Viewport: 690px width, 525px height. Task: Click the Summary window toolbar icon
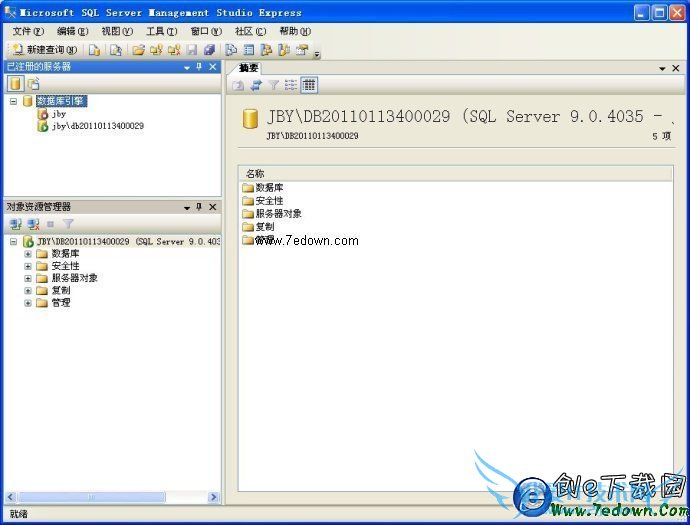point(249,50)
